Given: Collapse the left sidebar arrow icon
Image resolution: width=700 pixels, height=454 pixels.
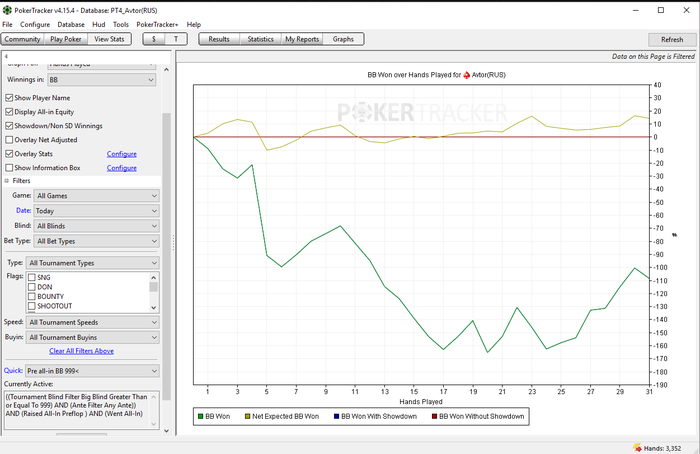Looking at the screenshot, I should coord(6,56).
